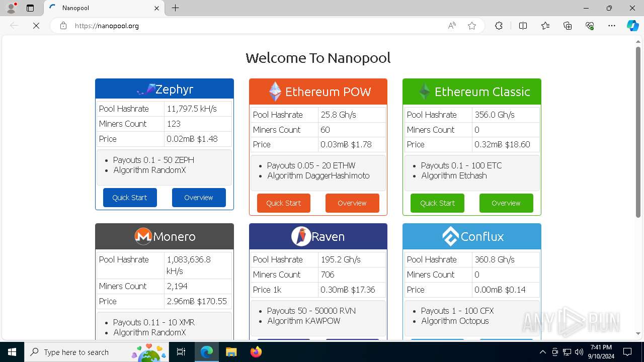
Task: Click the Ethereum Classic green logo
Action: click(x=425, y=92)
